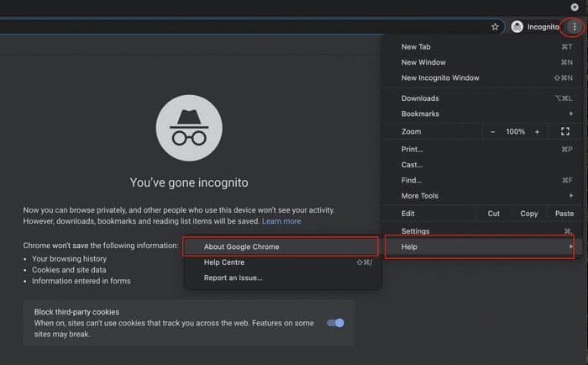Click the Cut button in Edit row
Screen dimensions: 588x365
tap(494, 214)
